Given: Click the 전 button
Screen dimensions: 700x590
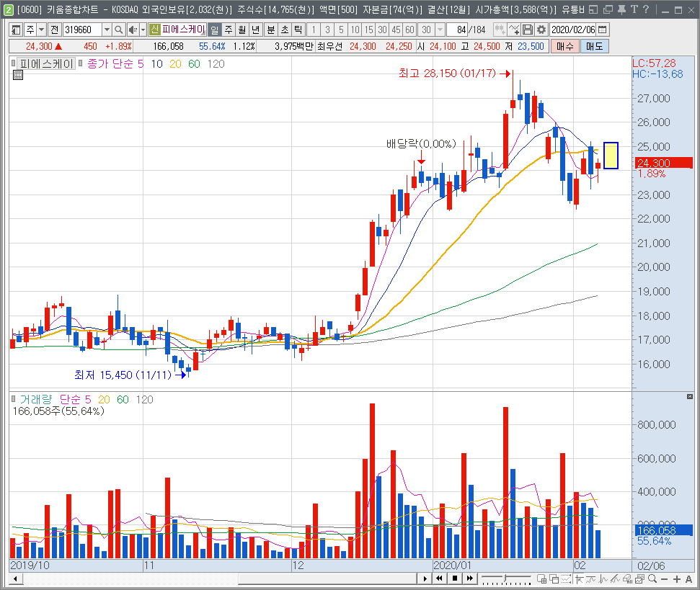Looking at the screenshot, I should [55, 30].
